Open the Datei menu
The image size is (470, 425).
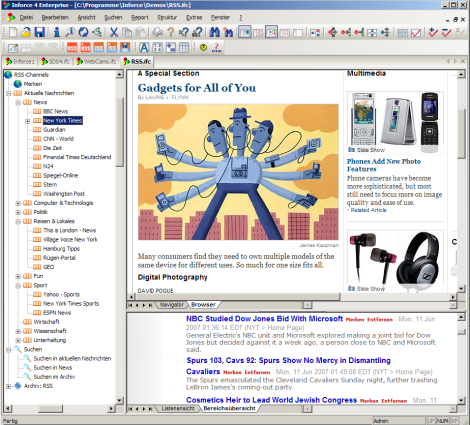point(26,17)
